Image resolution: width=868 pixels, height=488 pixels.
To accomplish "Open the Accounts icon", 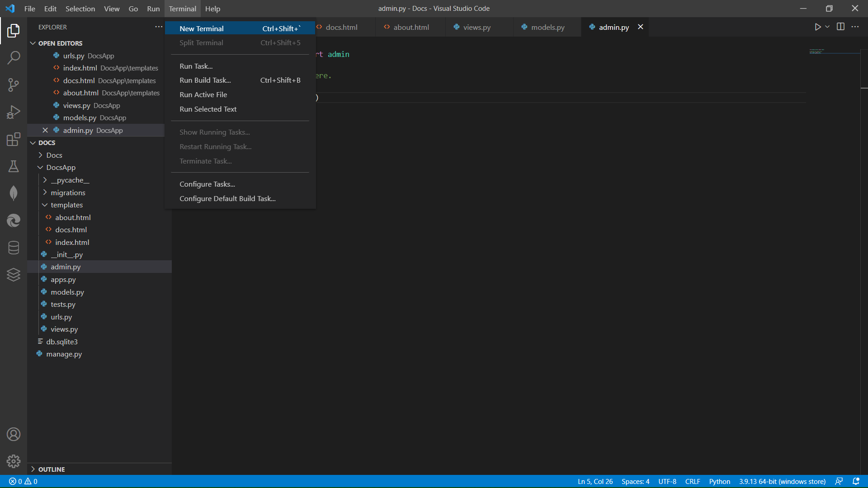I will (x=14, y=434).
